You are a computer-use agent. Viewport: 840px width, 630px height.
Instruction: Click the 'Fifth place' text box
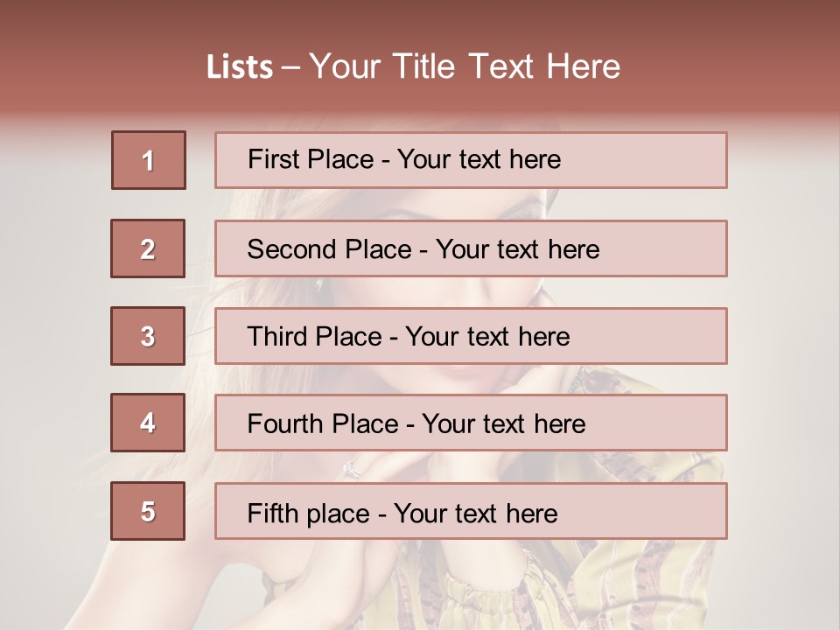point(471,511)
